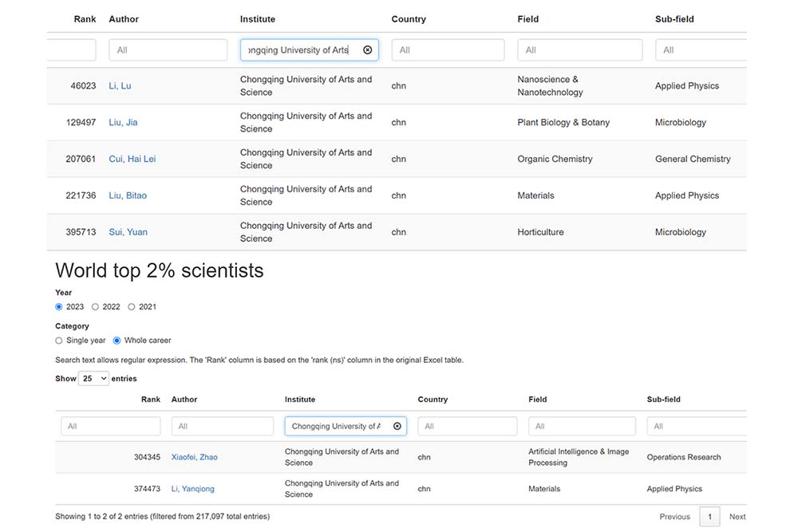Go to the Next page

737,517
